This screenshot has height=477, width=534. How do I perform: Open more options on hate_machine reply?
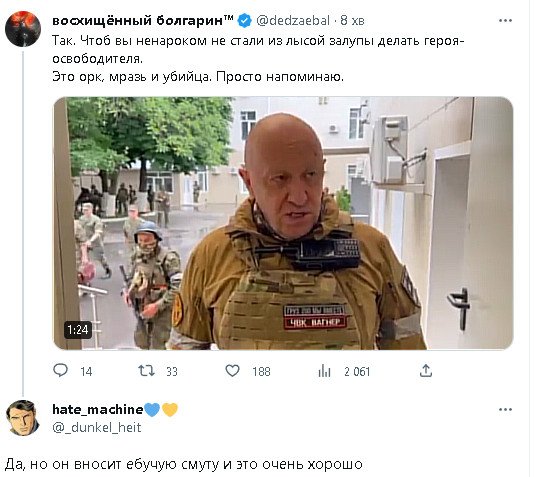click(505, 410)
